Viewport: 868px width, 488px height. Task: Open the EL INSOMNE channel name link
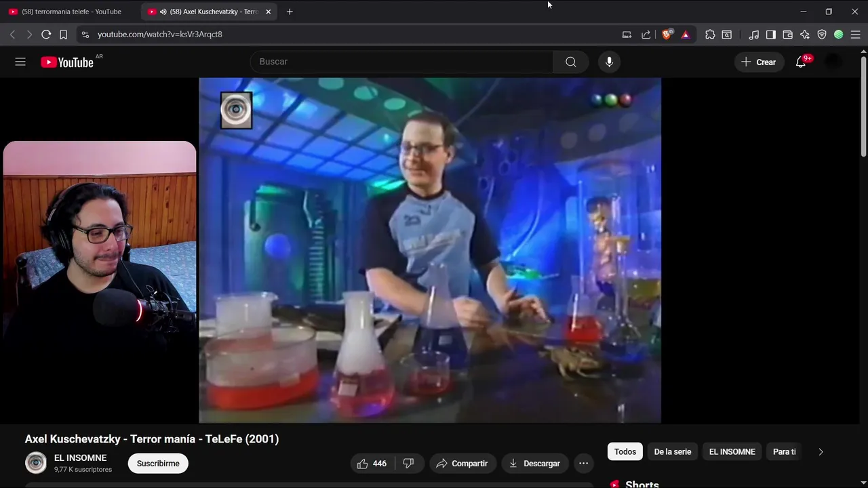tap(80, 458)
